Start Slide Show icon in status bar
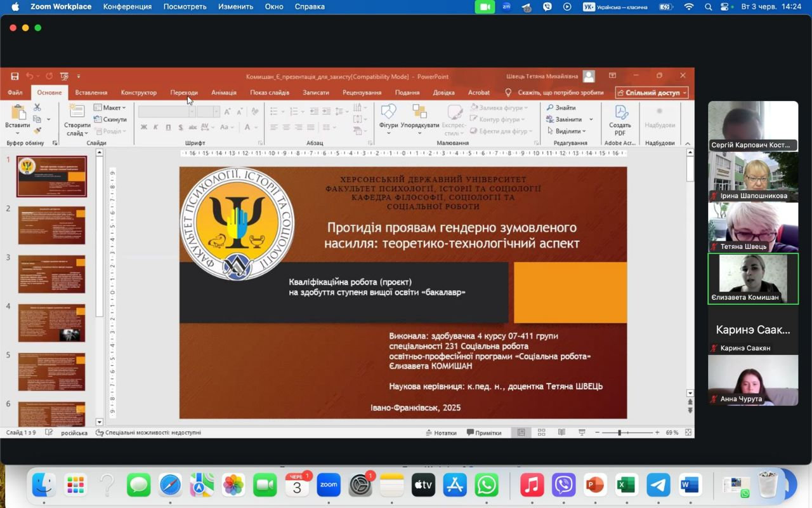The height and width of the screenshot is (508, 812). click(x=582, y=432)
